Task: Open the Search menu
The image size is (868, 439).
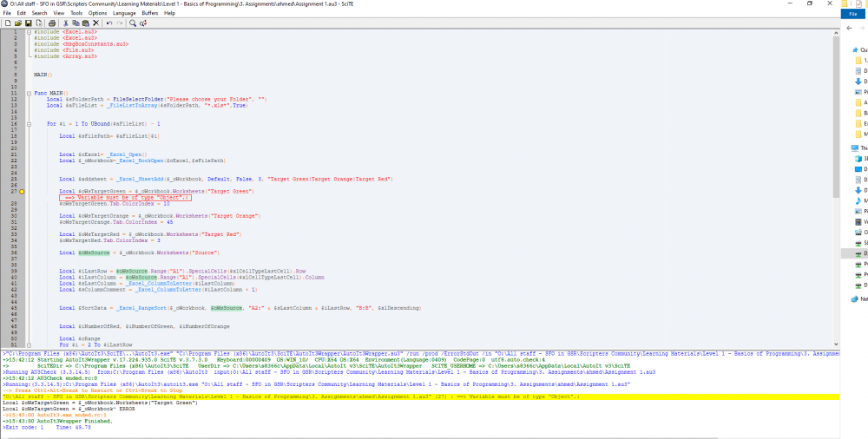Action: pyautogui.click(x=39, y=13)
